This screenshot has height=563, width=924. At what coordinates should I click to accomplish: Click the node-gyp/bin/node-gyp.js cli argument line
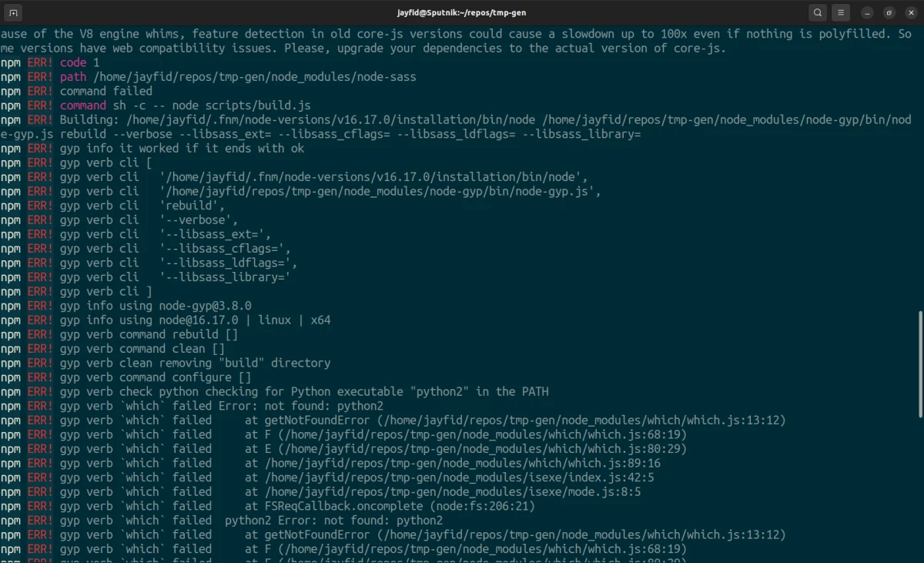[300, 191]
